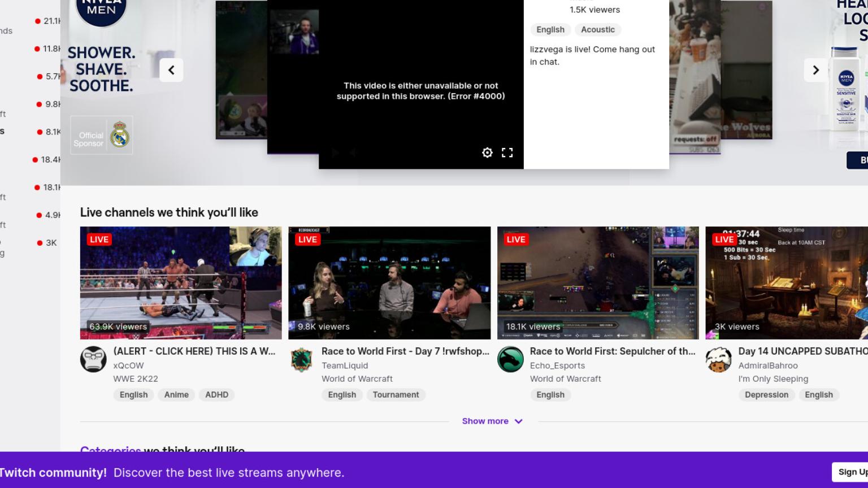Open the I'm Only Sleeping category link
The width and height of the screenshot is (868, 488).
tap(773, 379)
